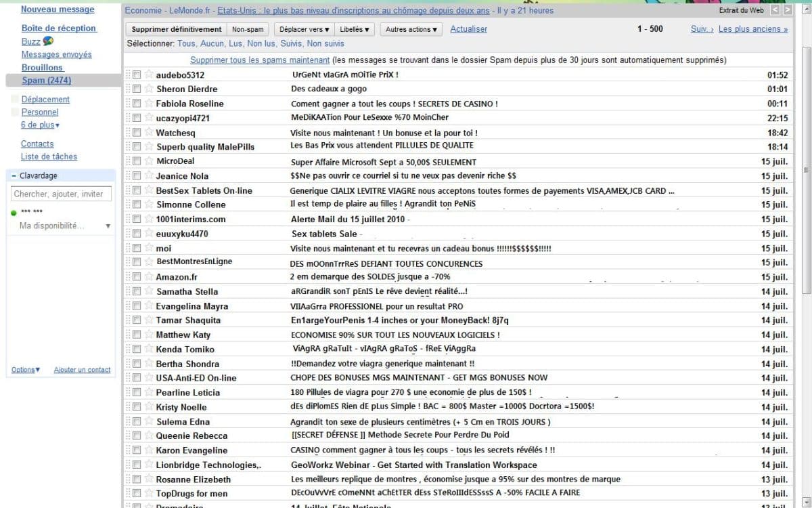The height and width of the screenshot is (508, 812).
Task: Select Non lus messages link
Action: [x=263, y=43]
